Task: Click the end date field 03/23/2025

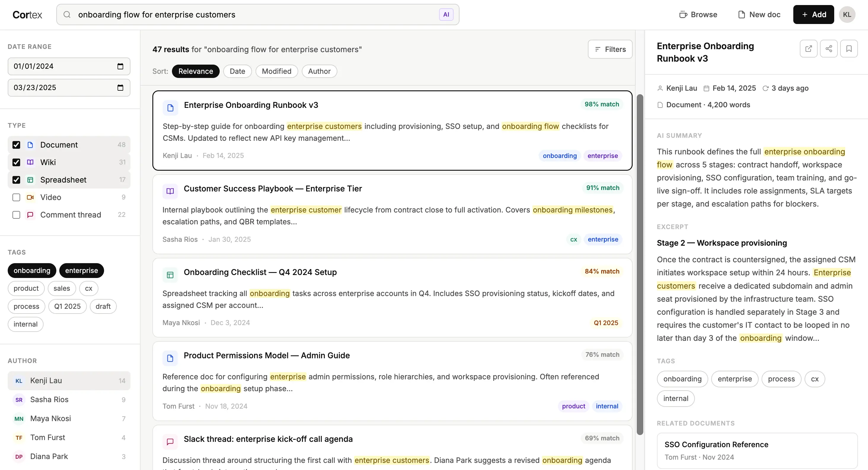Action: coord(69,88)
